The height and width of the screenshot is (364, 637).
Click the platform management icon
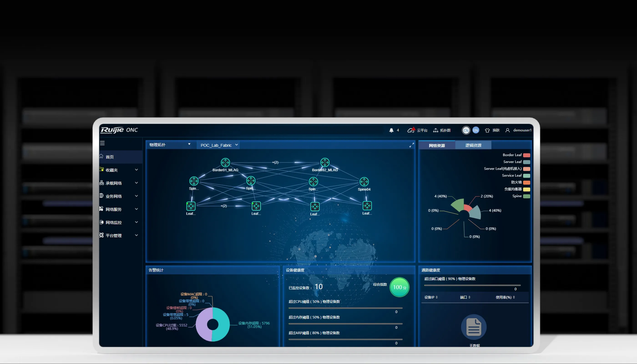(101, 235)
